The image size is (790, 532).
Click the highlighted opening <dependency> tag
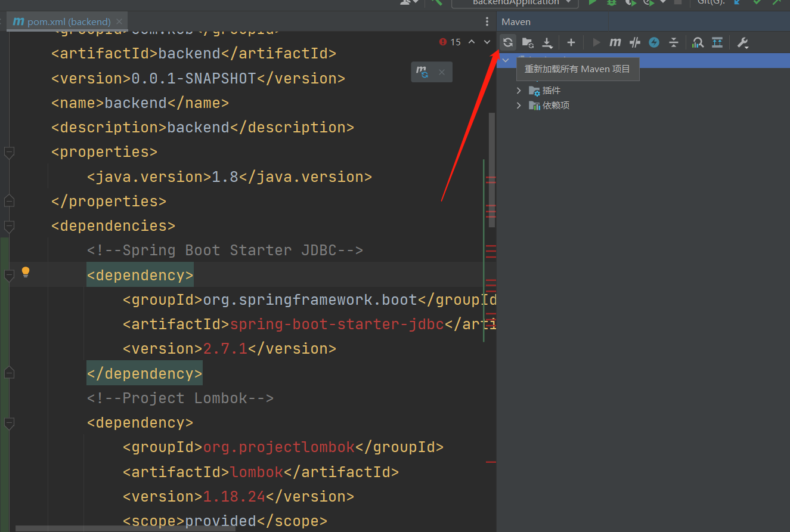[140, 276]
